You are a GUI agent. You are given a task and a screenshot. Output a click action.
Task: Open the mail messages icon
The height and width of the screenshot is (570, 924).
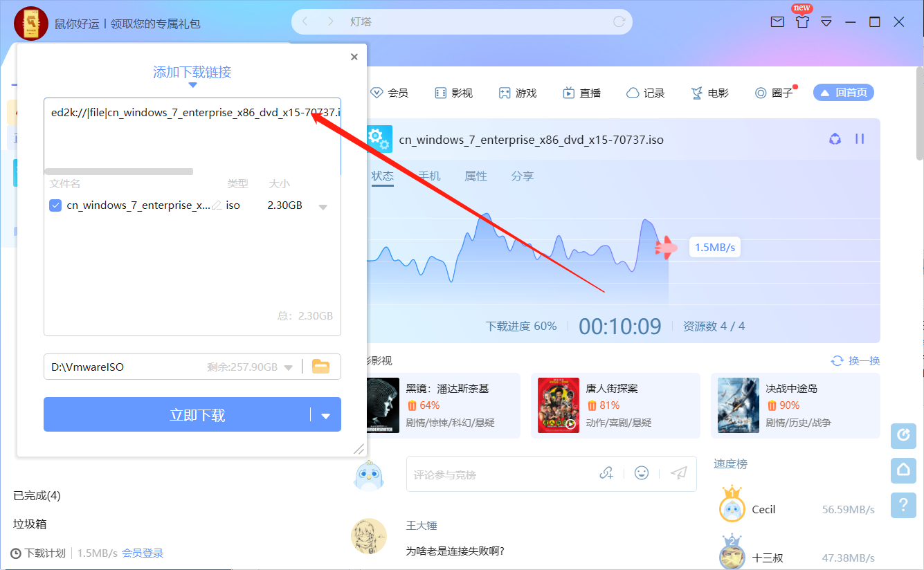tap(777, 22)
